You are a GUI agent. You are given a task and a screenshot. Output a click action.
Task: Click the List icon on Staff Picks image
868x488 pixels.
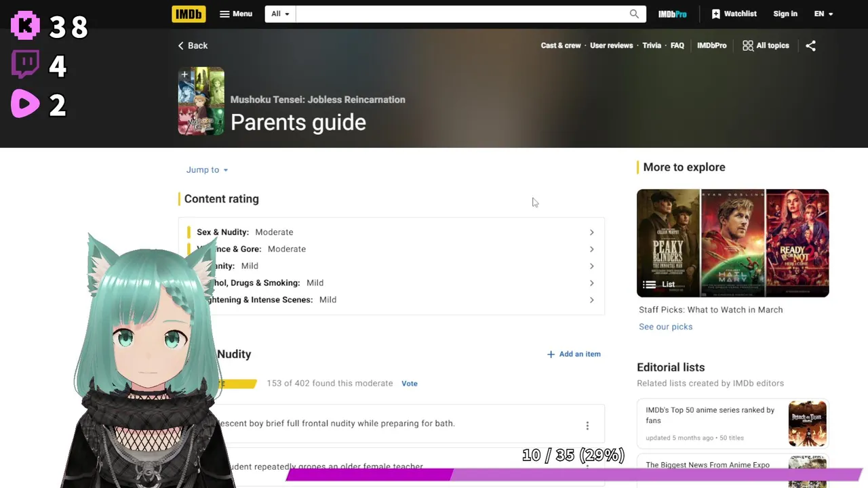pos(650,285)
